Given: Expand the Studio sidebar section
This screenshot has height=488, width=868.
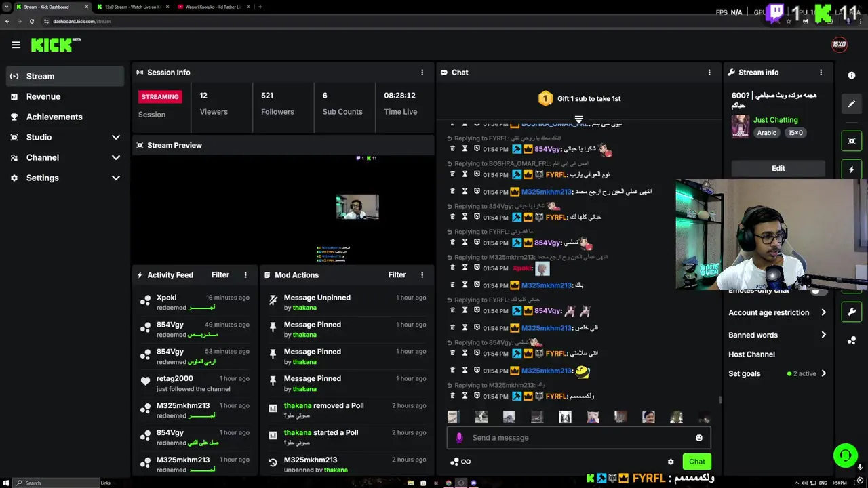Looking at the screenshot, I should 115,137.
